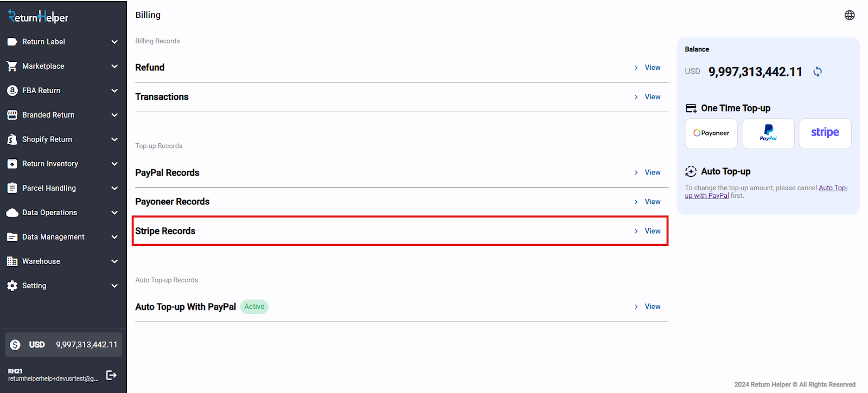
Task: Select Stripe one-time top-up
Action: tap(825, 133)
